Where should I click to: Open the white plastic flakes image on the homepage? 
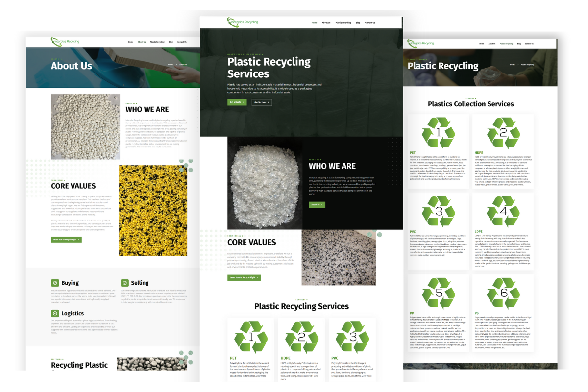pos(265,183)
